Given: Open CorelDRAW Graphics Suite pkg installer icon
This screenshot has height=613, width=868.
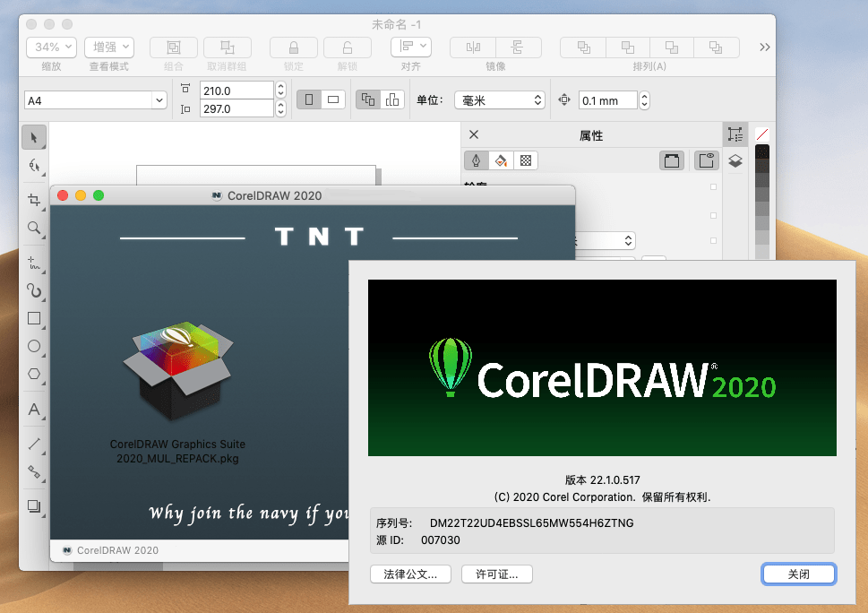Looking at the screenshot, I should point(177,370).
